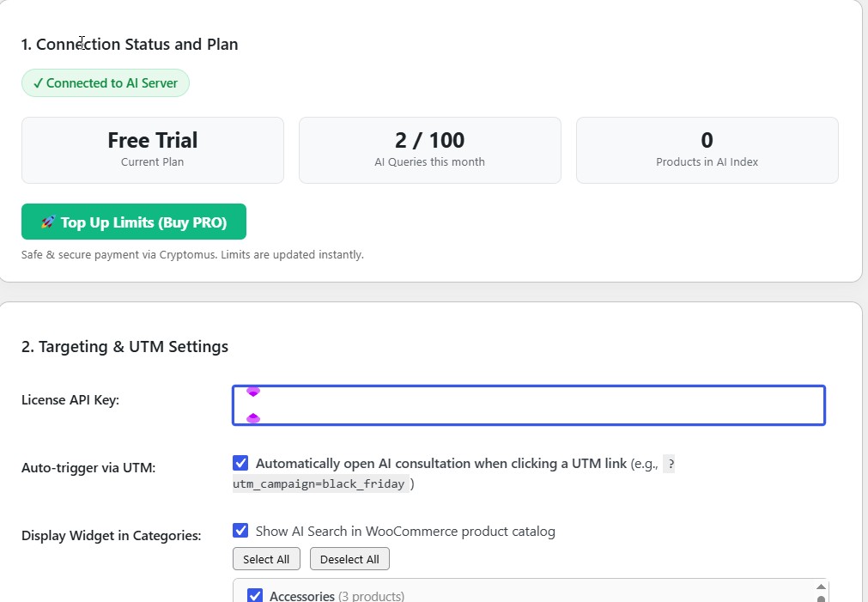Image resolution: width=868 pixels, height=602 pixels.
Task: Click the License API Key label
Action: 70,400
